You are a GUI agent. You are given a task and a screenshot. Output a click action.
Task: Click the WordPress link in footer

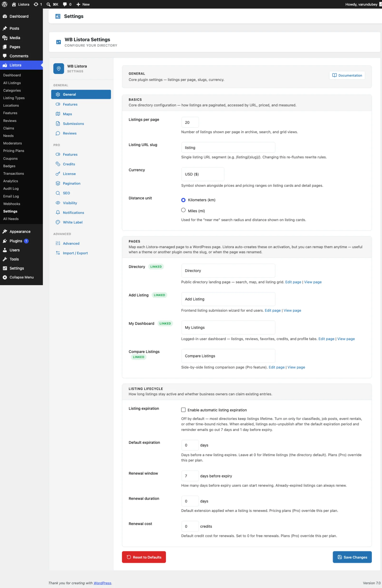pos(102,583)
